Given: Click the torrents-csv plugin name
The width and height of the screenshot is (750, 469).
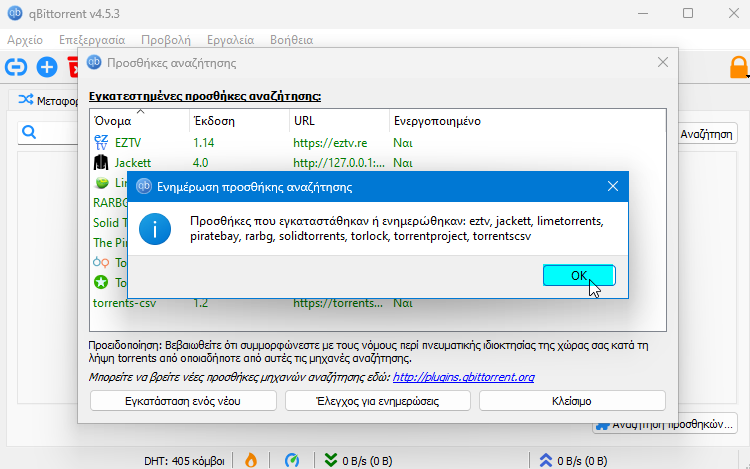Looking at the screenshot, I should pyautogui.click(x=124, y=303).
